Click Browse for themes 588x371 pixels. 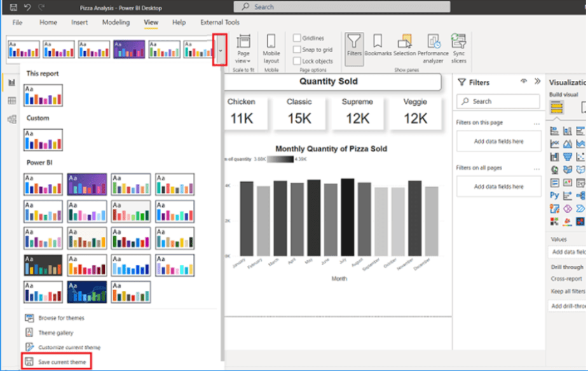click(x=61, y=318)
